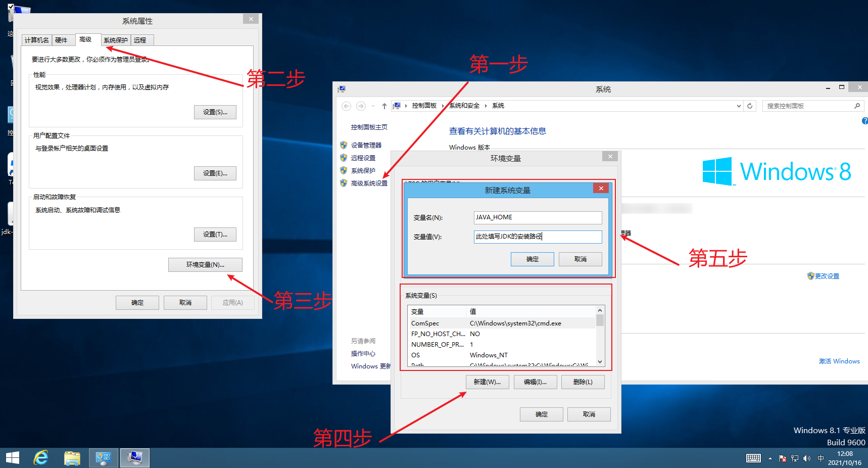Open the on-screen keyboard tray icon

pyautogui.click(x=753, y=458)
